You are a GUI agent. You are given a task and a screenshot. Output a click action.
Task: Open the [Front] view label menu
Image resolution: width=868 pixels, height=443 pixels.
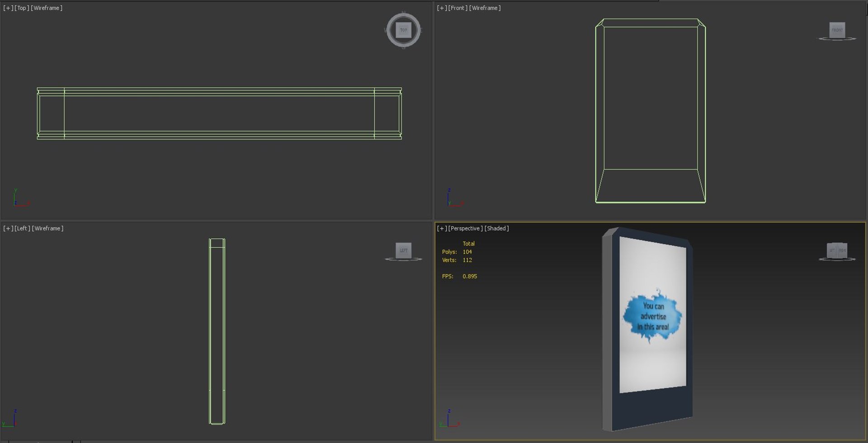click(458, 8)
